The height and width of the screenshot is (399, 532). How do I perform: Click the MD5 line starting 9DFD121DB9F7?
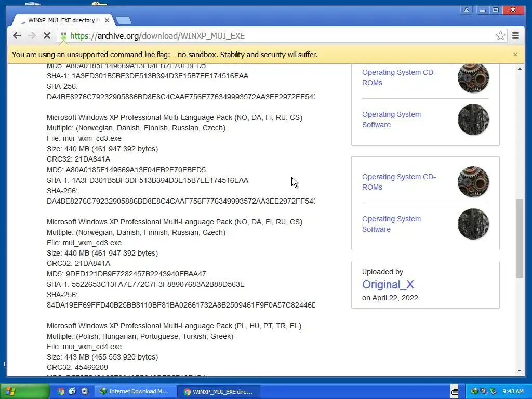click(126, 273)
